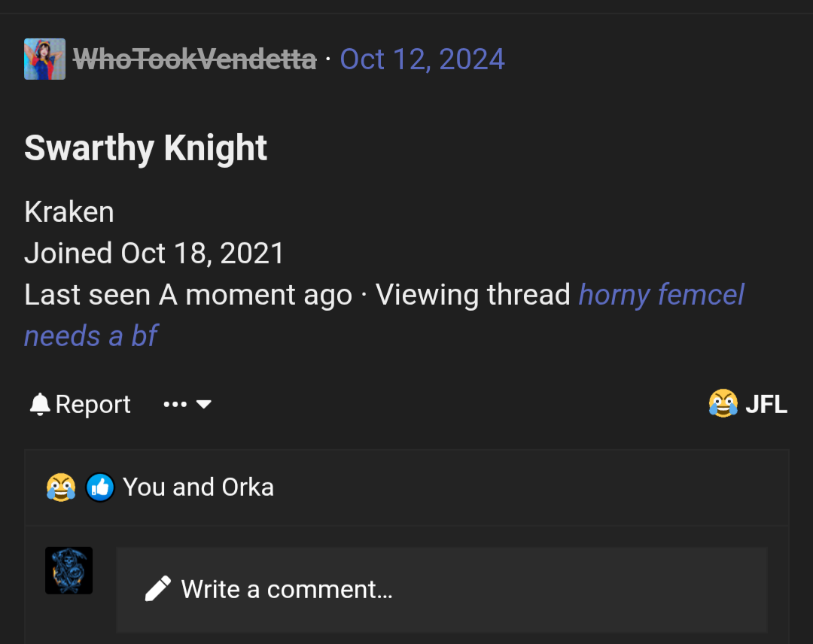
Task: Expand the dropdown caret beside the ellipsis
Action: [x=204, y=405]
